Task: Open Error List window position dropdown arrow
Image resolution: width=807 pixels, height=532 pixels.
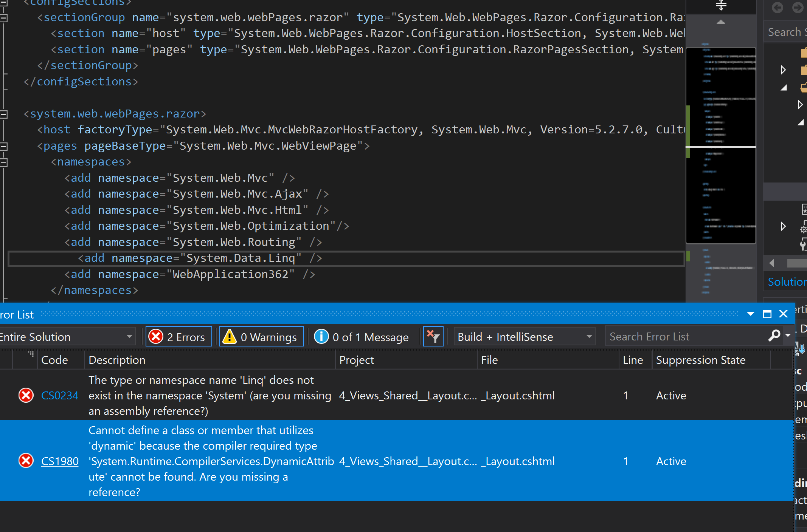Action: [x=751, y=314]
